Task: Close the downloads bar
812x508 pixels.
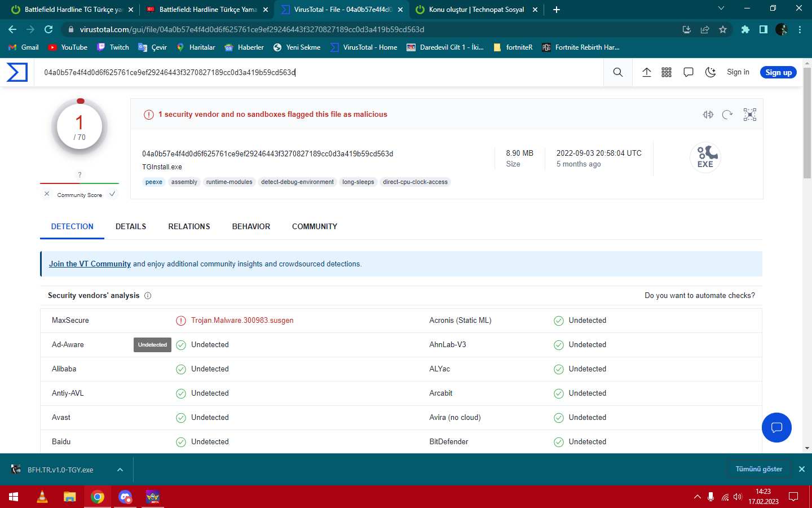Action: click(802, 469)
